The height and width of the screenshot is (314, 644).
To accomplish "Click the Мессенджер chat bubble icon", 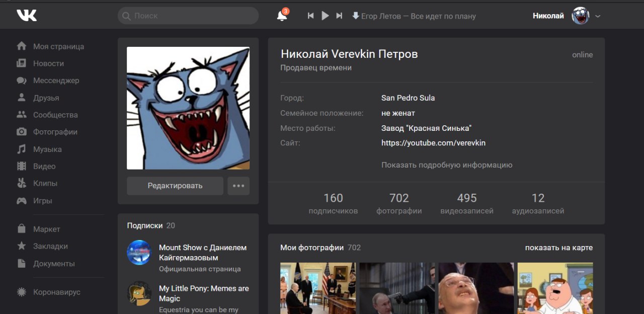I will [x=22, y=81].
